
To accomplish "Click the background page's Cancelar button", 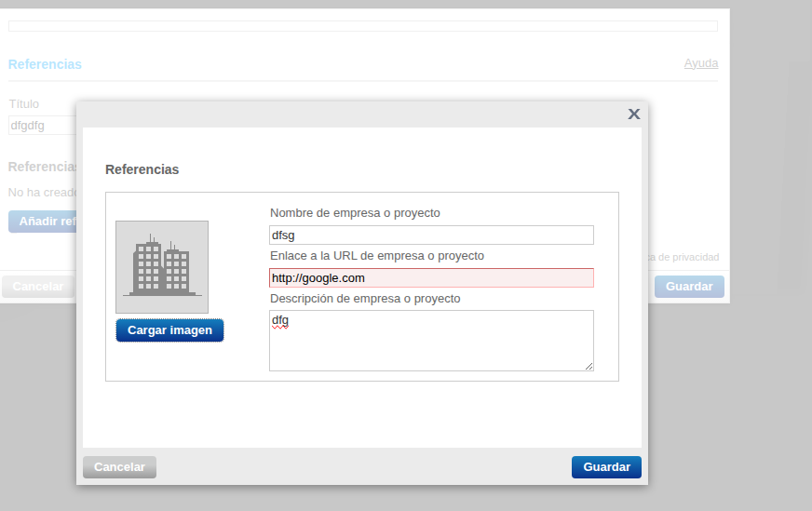I will click(38, 287).
